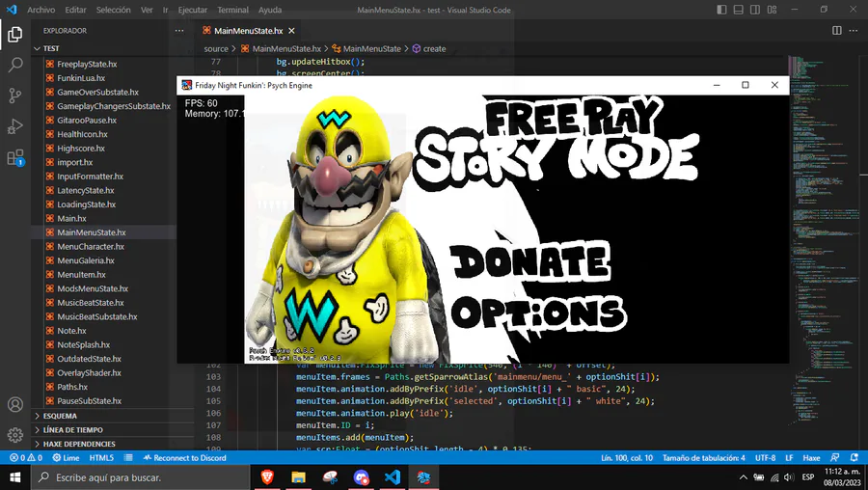Expand the ESQUEMA section
Viewport: 868px width, 490px height.
113,416
